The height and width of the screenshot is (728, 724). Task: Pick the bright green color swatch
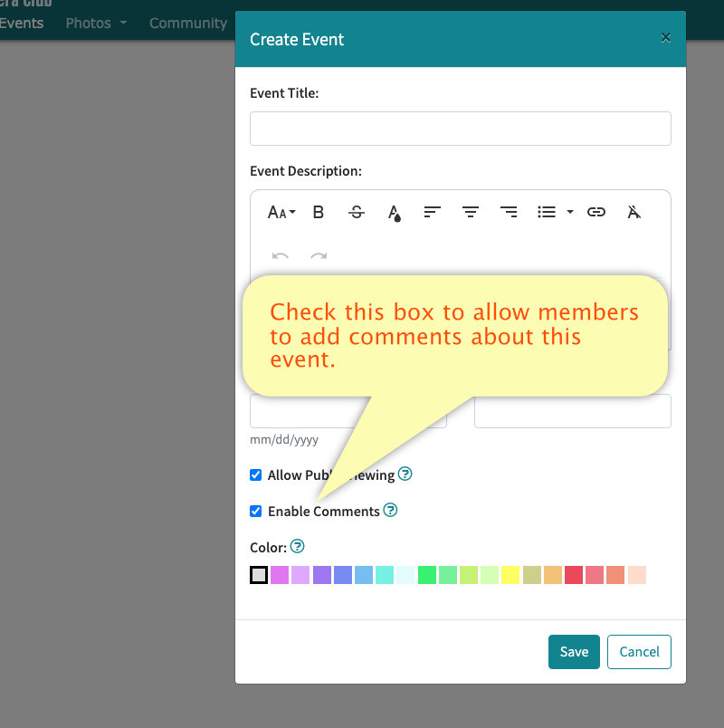tap(427, 575)
